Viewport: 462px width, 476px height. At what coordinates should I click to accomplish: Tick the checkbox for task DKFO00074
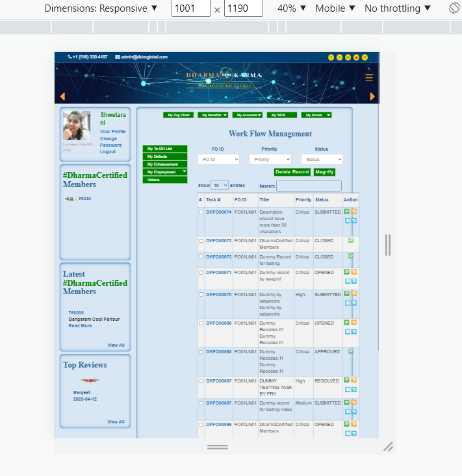[x=201, y=212]
